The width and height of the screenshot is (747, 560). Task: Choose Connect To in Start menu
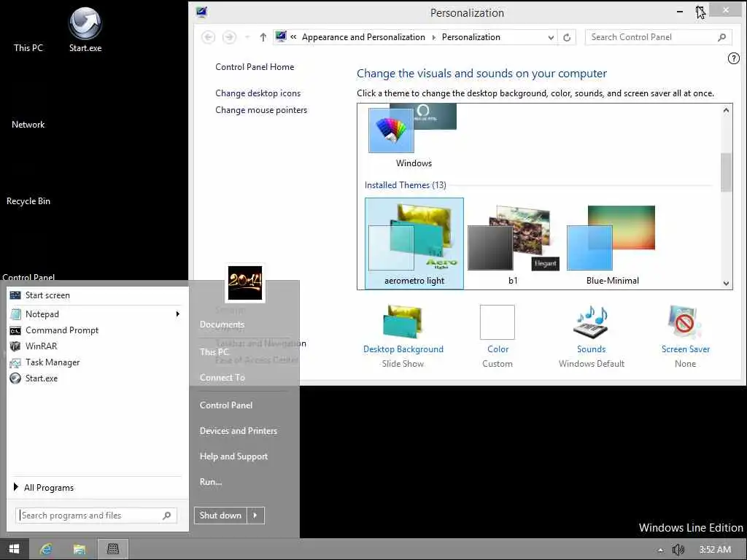pos(222,378)
